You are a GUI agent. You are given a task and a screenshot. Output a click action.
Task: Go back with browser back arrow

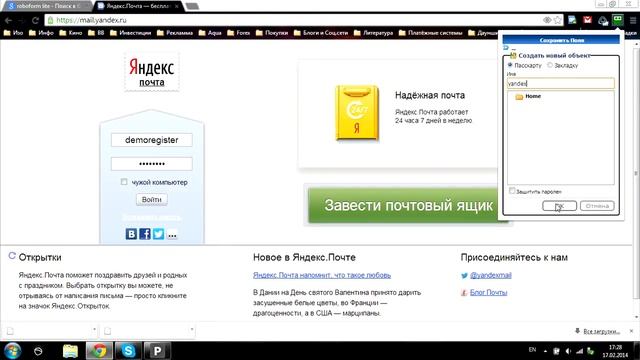click(x=9, y=20)
